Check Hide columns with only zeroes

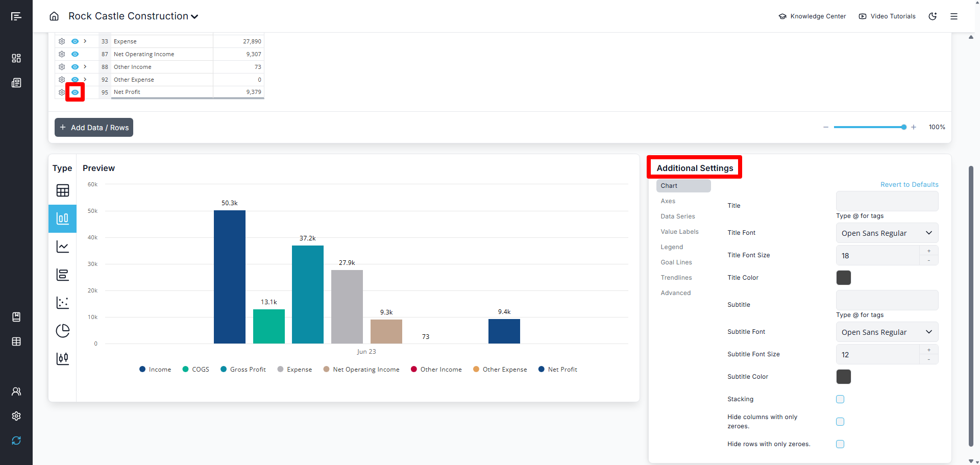pos(840,422)
